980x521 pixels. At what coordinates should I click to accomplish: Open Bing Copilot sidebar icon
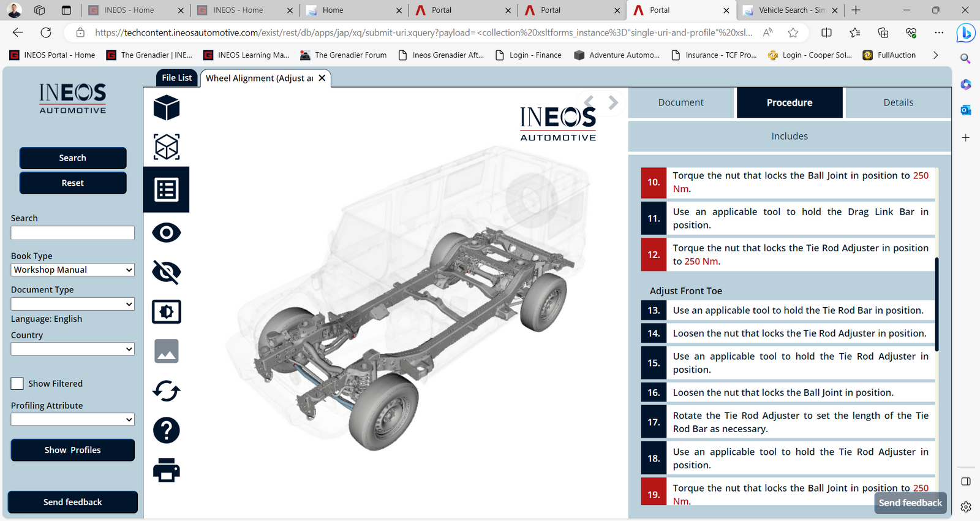pos(966,33)
